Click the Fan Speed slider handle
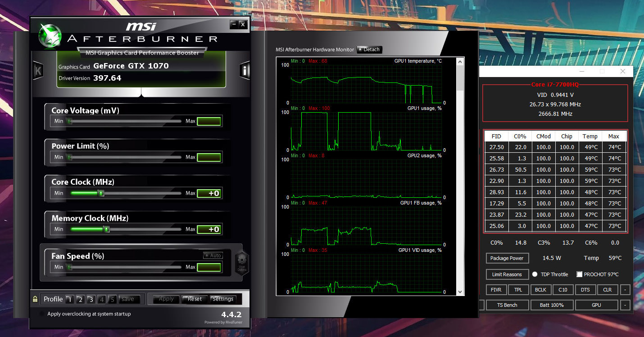The height and width of the screenshot is (337, 644). pyautogui.click(x=69, y=267)
